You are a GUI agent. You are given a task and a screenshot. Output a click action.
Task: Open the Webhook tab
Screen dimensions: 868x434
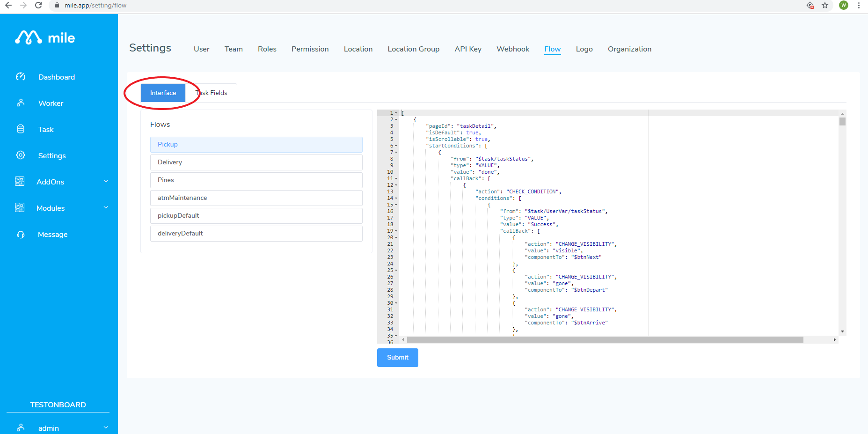(513, 49)
